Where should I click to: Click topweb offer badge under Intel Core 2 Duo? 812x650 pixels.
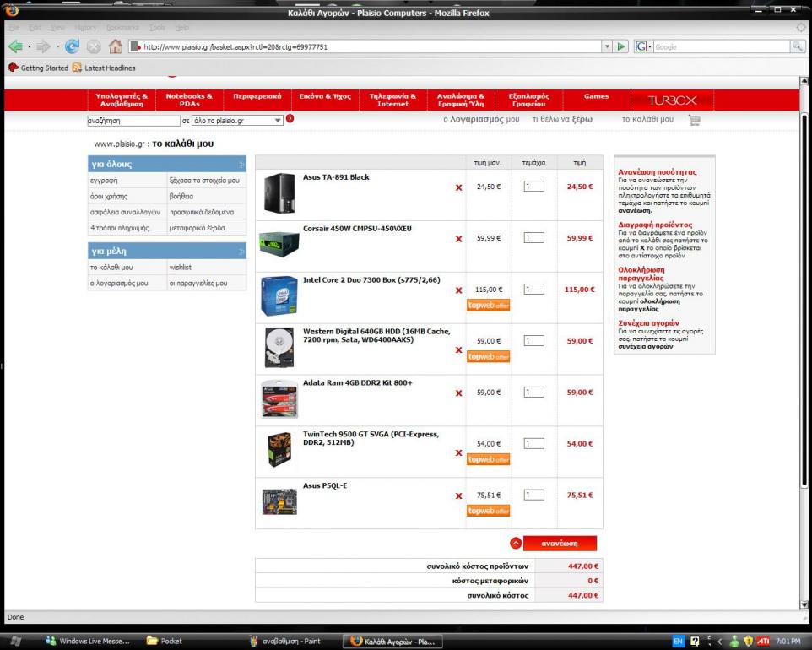click(x=489, y=305)
